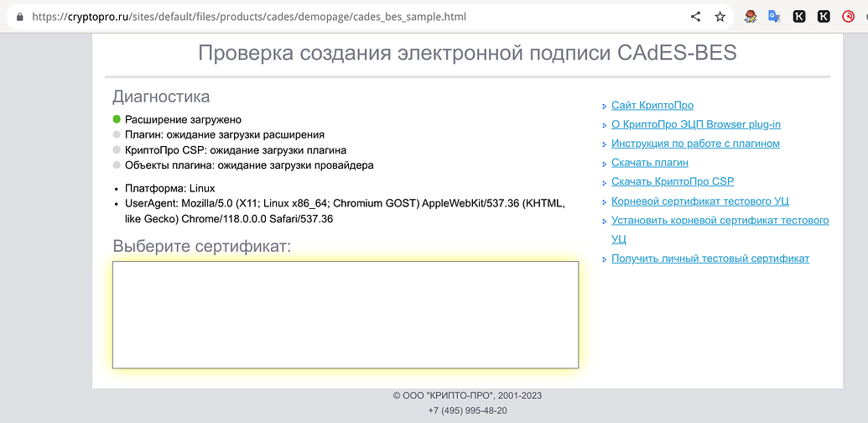
Task: Click the first black K extension icon
Action: point(799,16)
